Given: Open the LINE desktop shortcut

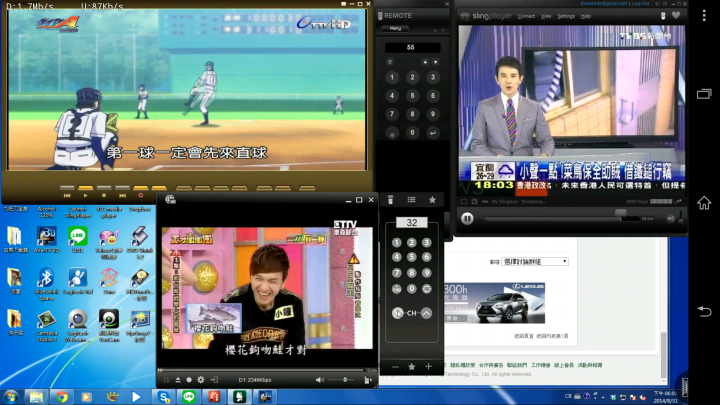Looking at the screenshot, I should 78,239.
